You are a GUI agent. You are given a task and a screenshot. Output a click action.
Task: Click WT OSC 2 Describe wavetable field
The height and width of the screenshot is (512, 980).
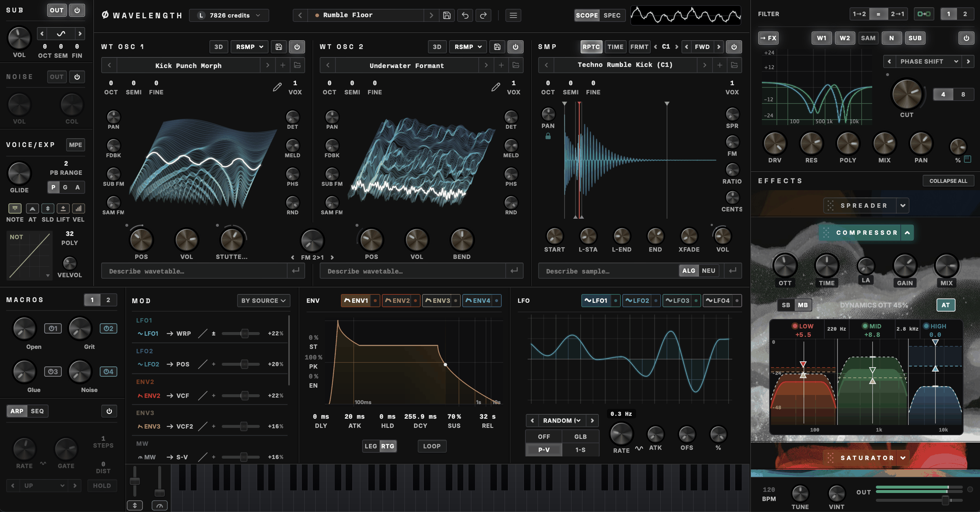pyautogui.click(x=413, y=271)
